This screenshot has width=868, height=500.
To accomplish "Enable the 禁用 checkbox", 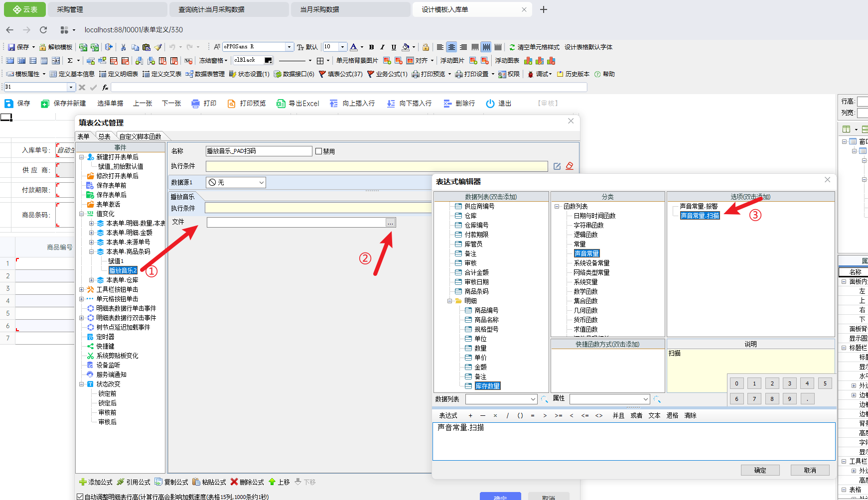I will coord(318,151).
